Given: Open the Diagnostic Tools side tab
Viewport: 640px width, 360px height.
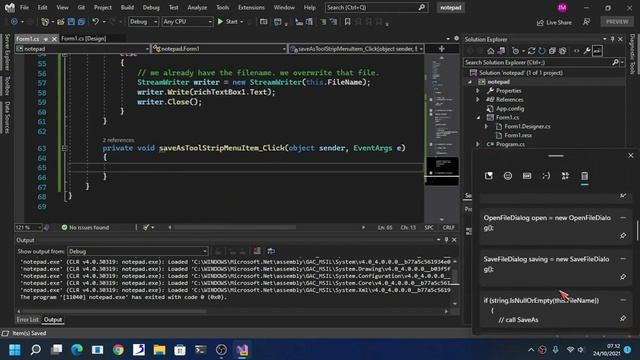Looking at the screenshot, I should [x=632, y=54].
